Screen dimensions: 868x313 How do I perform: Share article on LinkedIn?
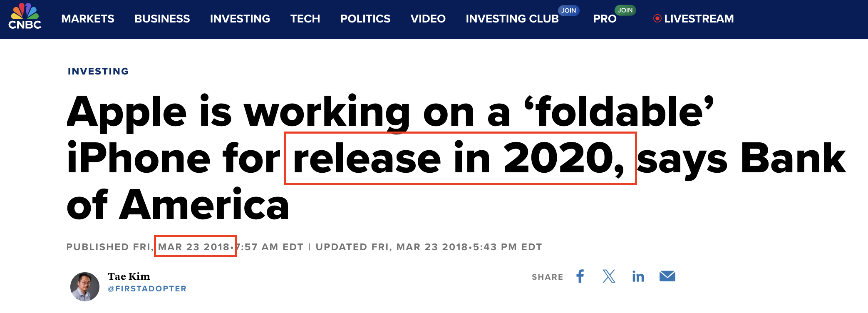pyautogui.click(x=638, y=276)
